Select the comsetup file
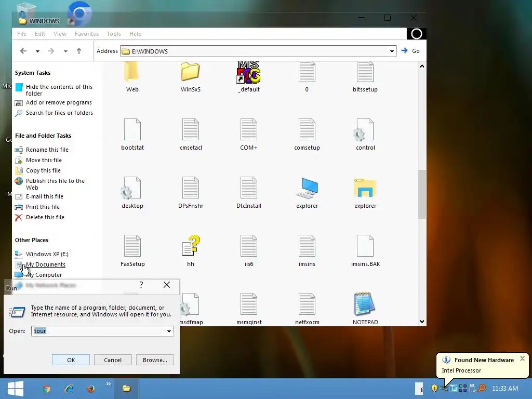The height and width of the screenshot is (399, 532). [x=307, y=135]
